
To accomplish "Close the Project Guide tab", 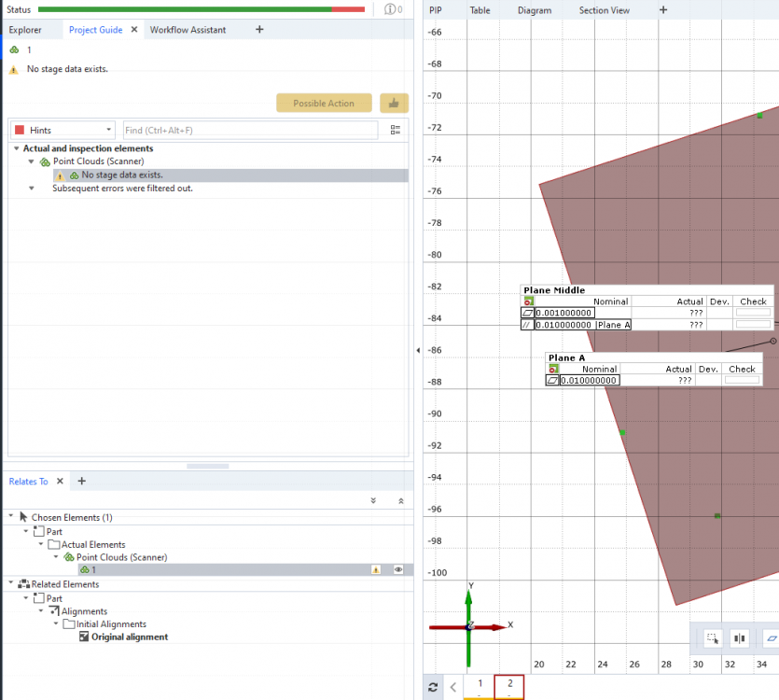I will tap(133, 30).
